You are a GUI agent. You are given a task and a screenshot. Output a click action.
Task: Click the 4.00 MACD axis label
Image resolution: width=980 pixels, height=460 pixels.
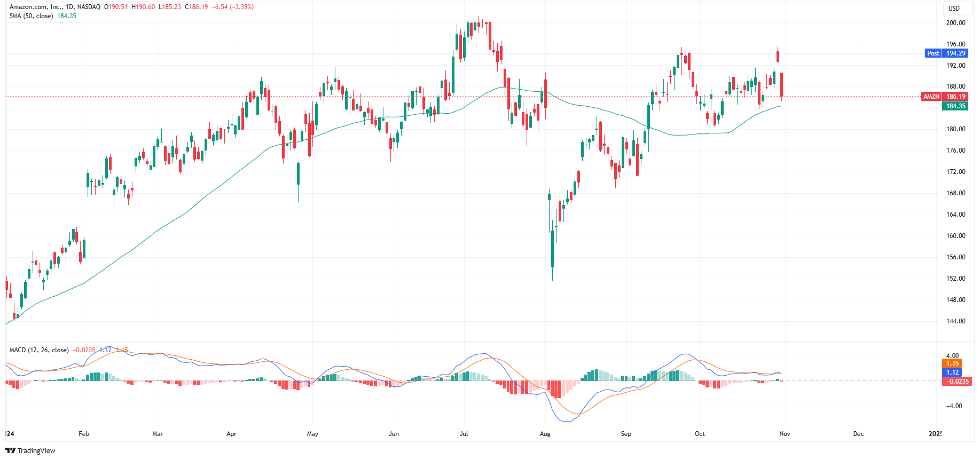pyautogui.click(x=952, y=356)
